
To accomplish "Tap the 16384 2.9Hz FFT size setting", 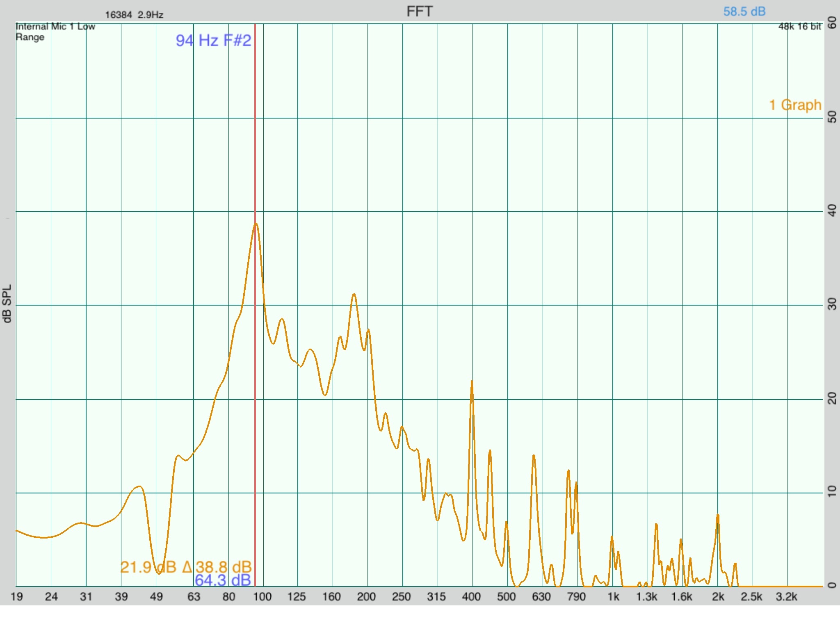I will pos(134,15).
